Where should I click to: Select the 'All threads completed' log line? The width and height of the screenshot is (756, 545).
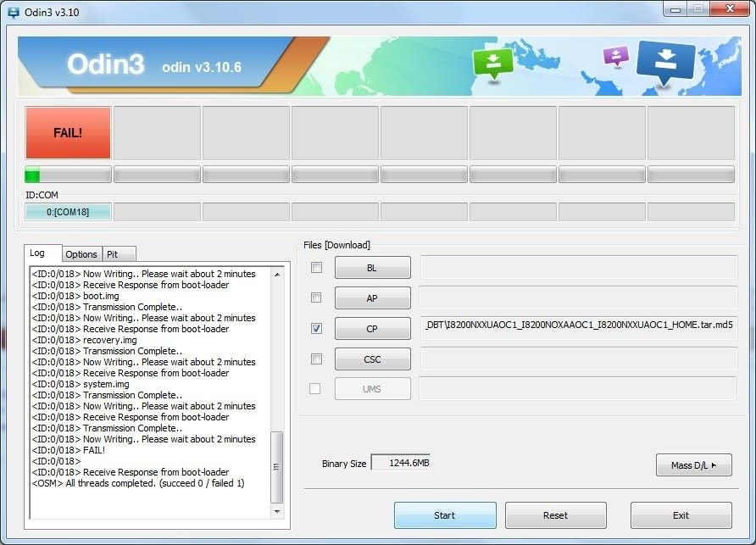pyautogui.click(x=138, y=483)
